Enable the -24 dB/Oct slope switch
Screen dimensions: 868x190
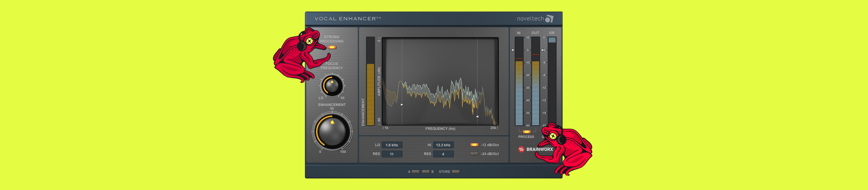click(474, 154)
